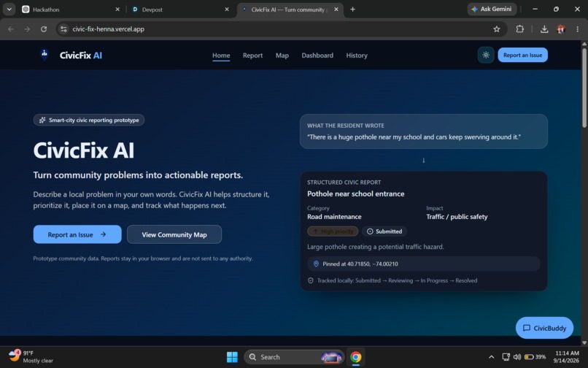Close the Hackathon tab
588x368 pixels.
[x=117, y=9]
